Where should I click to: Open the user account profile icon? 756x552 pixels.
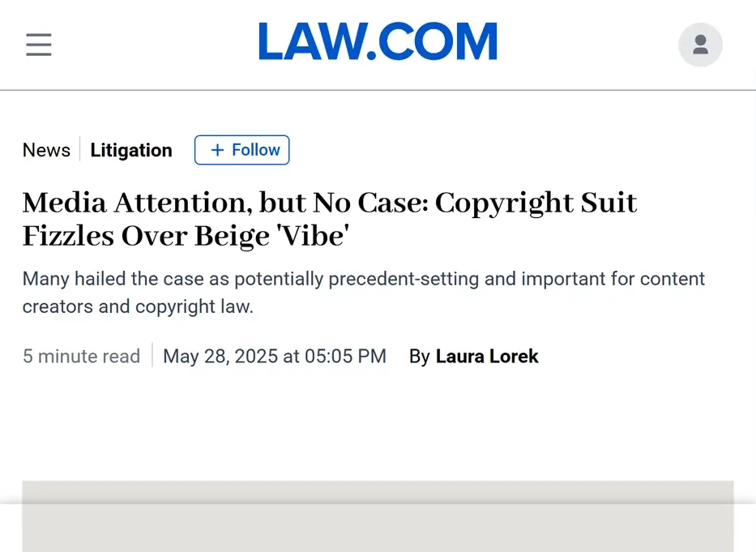coord(700,45)
